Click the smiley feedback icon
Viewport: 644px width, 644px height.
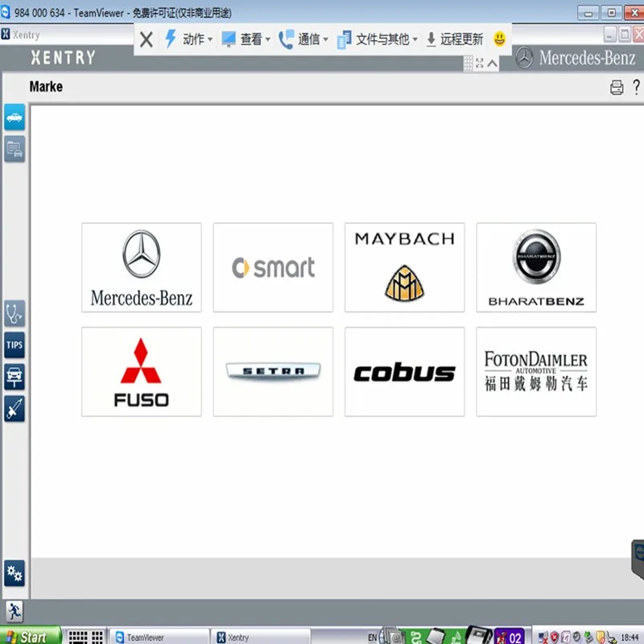499,39
